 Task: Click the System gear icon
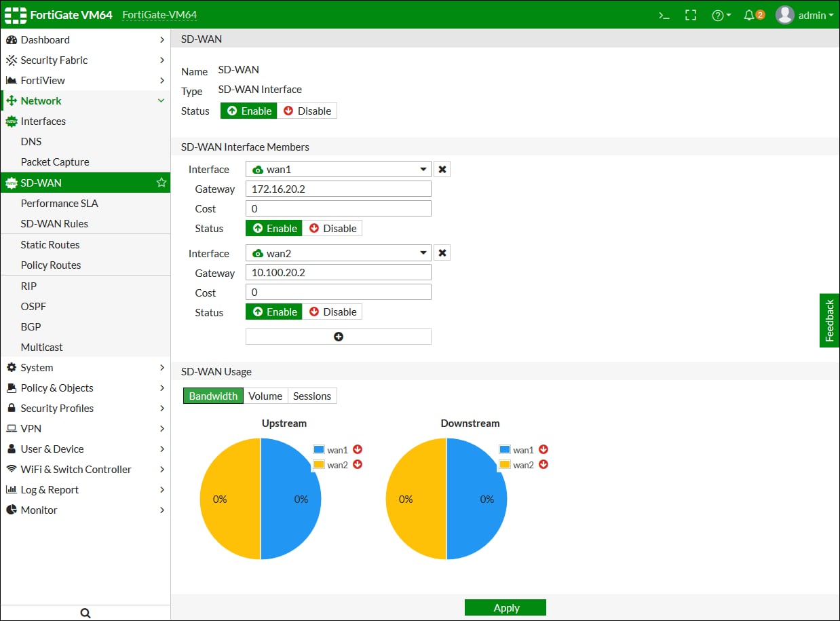[x=11, y=368]
